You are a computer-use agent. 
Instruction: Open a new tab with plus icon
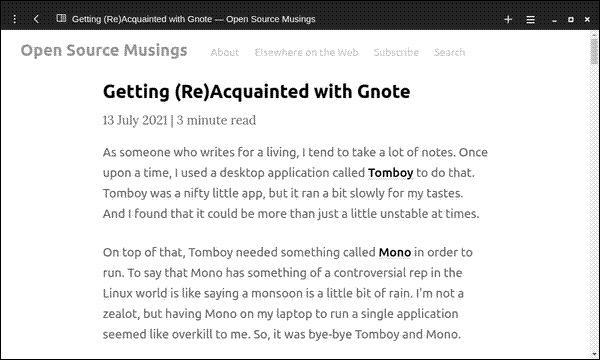coord(508,19)
